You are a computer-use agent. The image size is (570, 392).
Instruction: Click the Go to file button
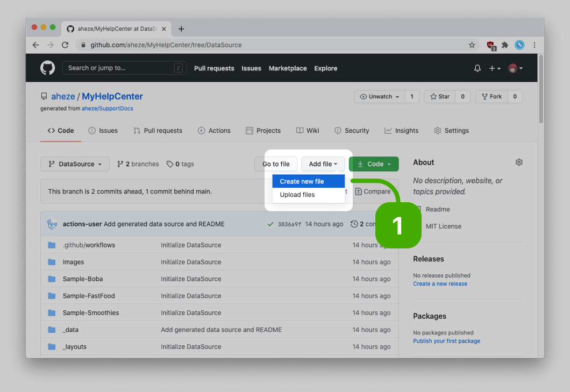click(276, 164)
